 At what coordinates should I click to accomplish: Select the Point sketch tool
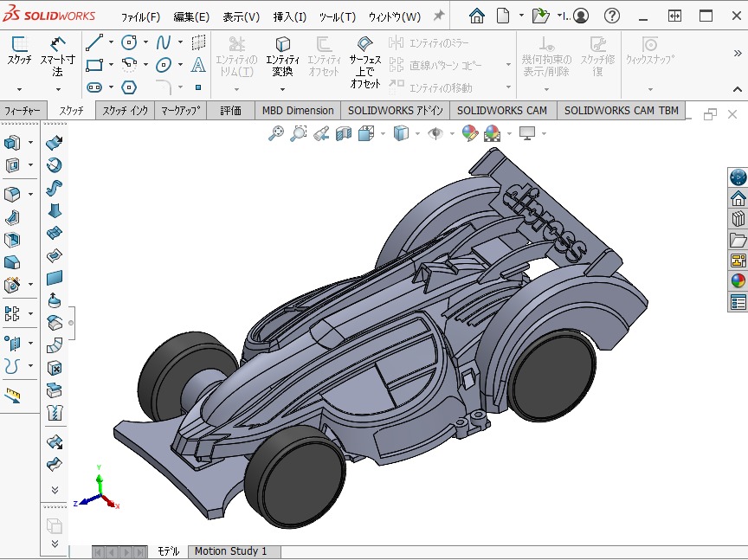pos(198,87)
